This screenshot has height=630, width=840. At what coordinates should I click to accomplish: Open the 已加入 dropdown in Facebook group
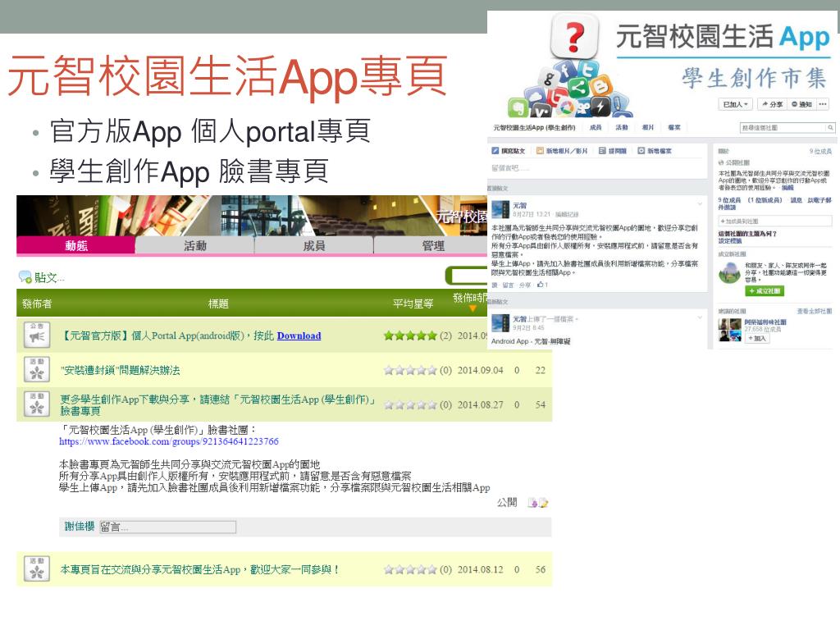click(736, 104)
